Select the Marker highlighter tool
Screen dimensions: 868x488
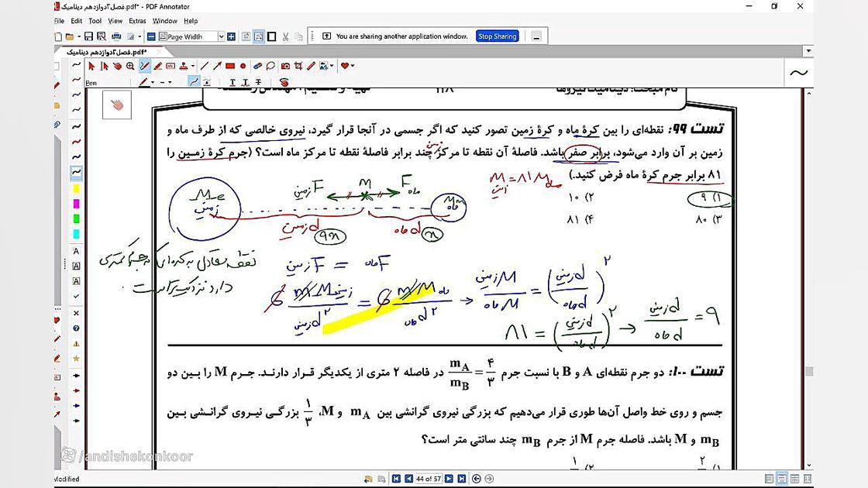[158, 67]
